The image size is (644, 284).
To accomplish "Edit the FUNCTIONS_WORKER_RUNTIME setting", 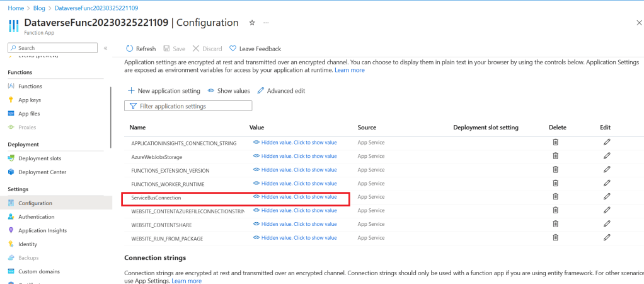I will coord(607,183).
